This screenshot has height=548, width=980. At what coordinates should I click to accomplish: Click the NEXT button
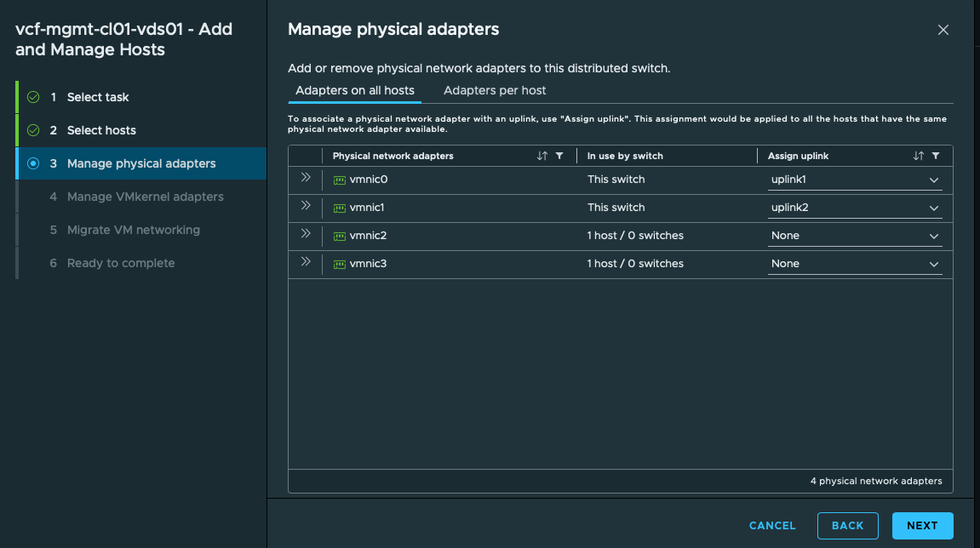point(922,526)
